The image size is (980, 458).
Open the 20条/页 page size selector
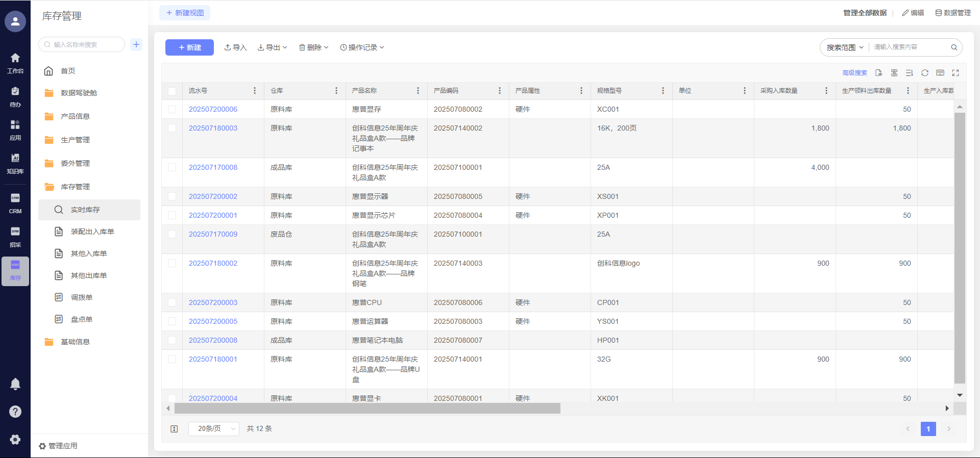213,428
